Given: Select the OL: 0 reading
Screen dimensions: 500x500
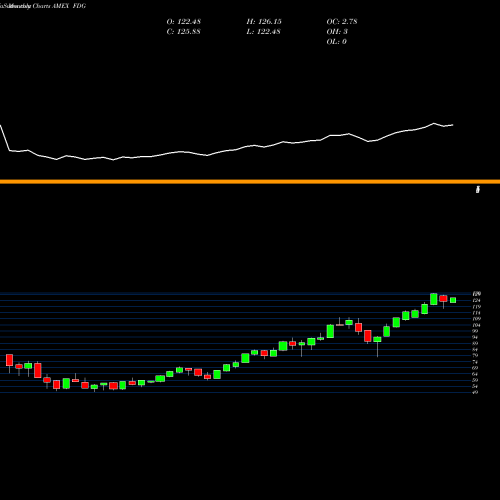Looking at the screenshot, I should (x=337, y=42).
